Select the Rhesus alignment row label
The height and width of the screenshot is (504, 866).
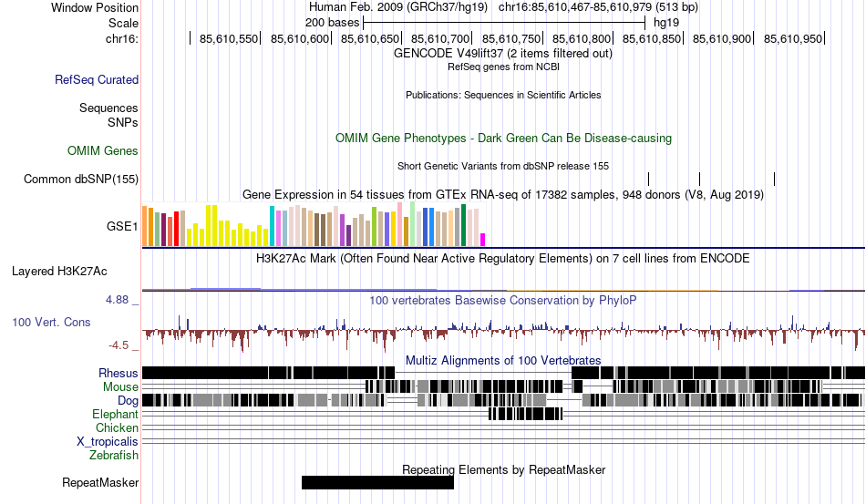point(119,373)
